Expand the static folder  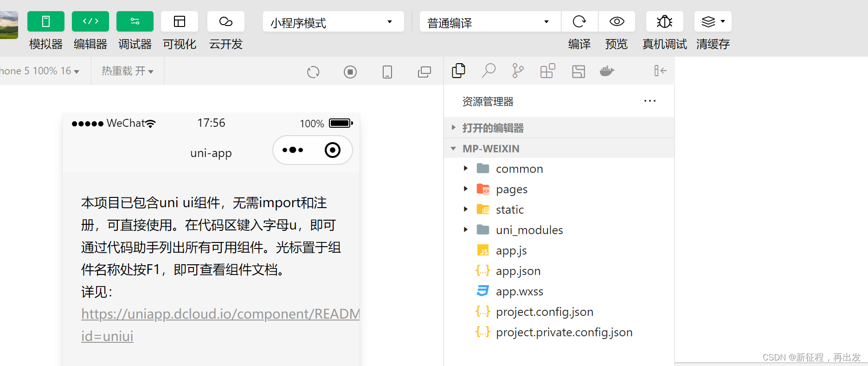[x=559, y=209]
